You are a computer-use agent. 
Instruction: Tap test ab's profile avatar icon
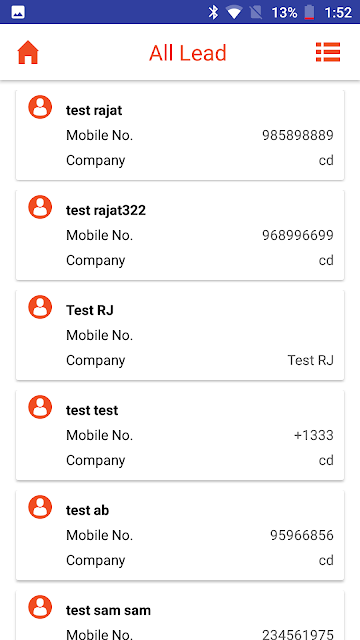point(40,507)
